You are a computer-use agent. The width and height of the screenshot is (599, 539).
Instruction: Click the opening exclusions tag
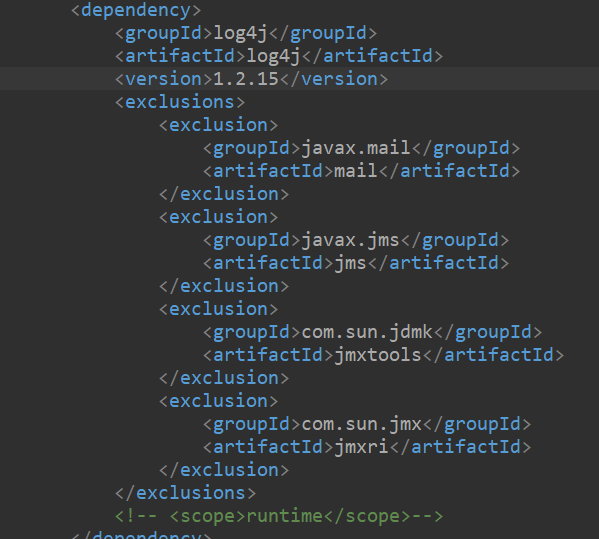pyautogui.click(x=180, y=102)
